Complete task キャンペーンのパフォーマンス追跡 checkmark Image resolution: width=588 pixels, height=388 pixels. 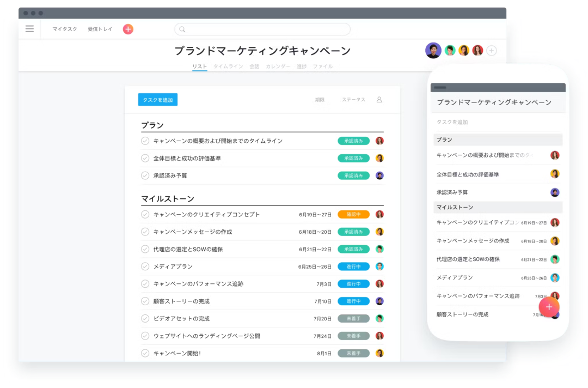pyautogui.click(x=145, y=284)
